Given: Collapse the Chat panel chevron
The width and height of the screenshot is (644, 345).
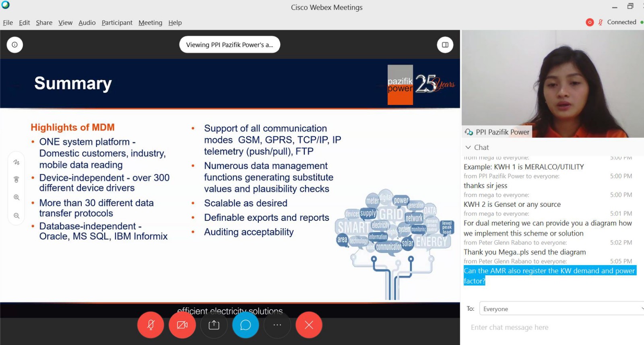Looking at the screenshot, I should [468, 148].
